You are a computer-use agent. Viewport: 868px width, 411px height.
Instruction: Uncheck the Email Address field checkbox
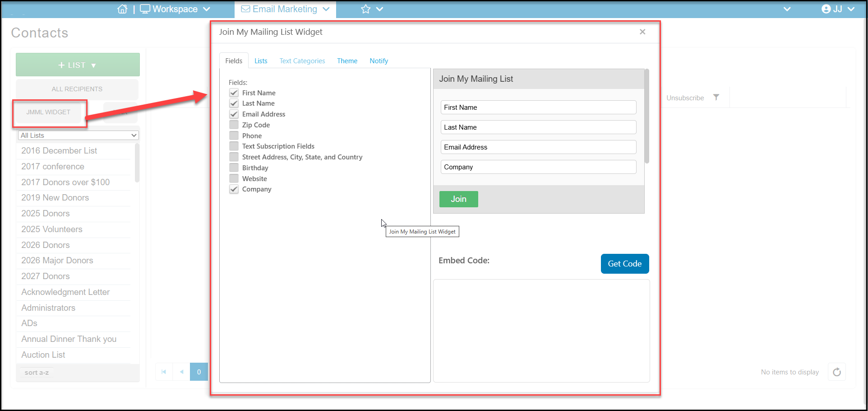pyautogui.click(x=234, y=114)
